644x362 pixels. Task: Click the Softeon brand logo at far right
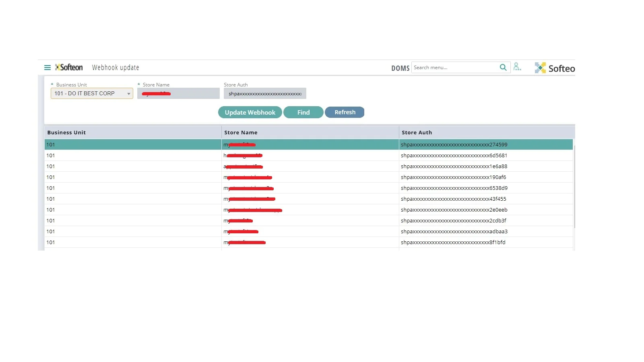(555, 68)
